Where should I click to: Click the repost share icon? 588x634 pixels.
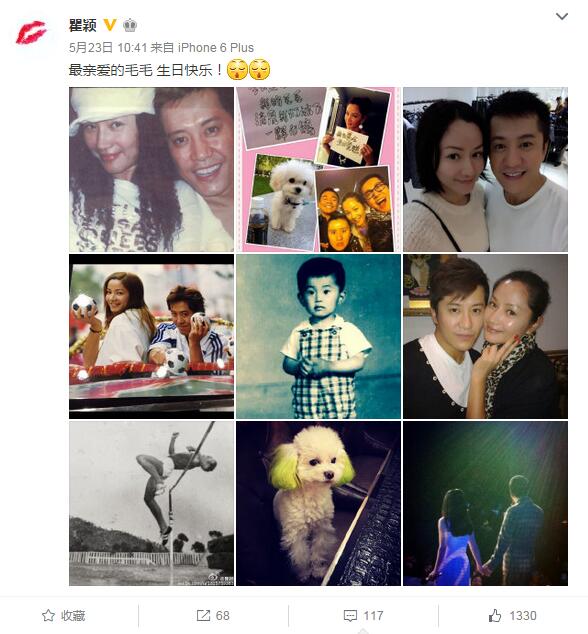tap(203, 615)
